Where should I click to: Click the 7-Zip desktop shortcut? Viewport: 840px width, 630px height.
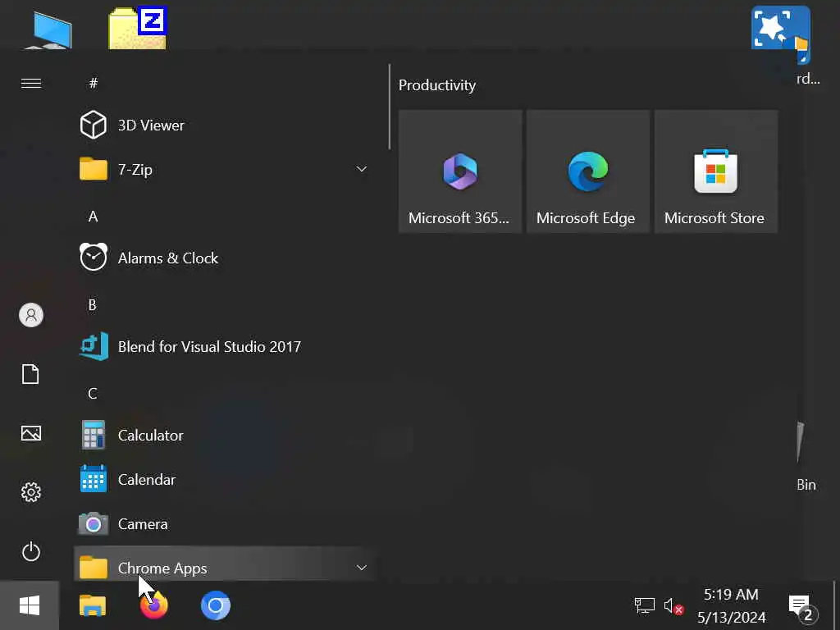pyautogui.click(x=138, y=27)
